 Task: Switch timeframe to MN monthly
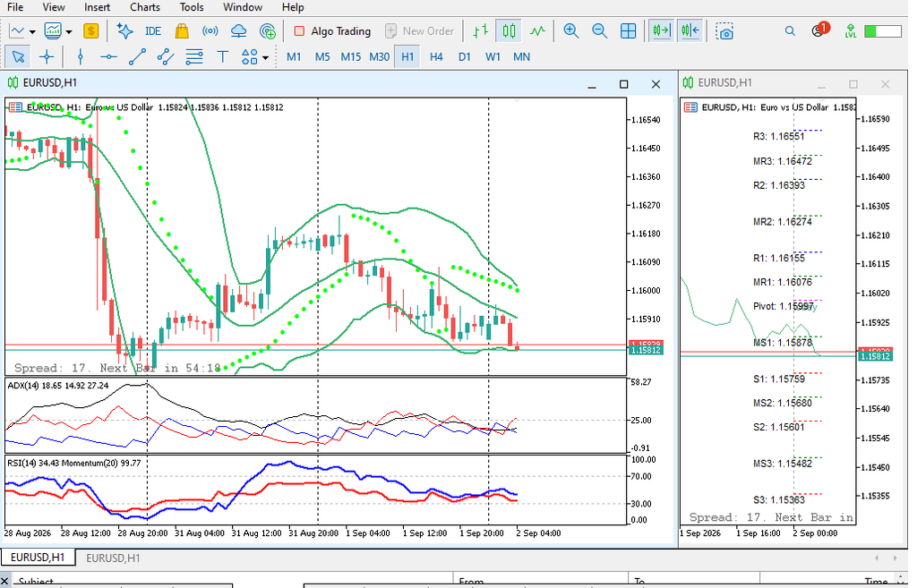tap(521, 56)
